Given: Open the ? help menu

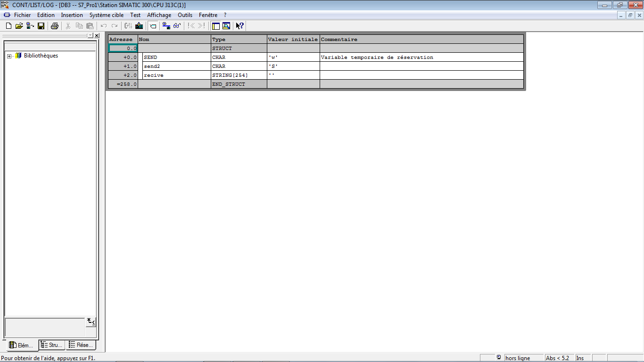Looking at the screenshot, I should [x=225, y=15].
